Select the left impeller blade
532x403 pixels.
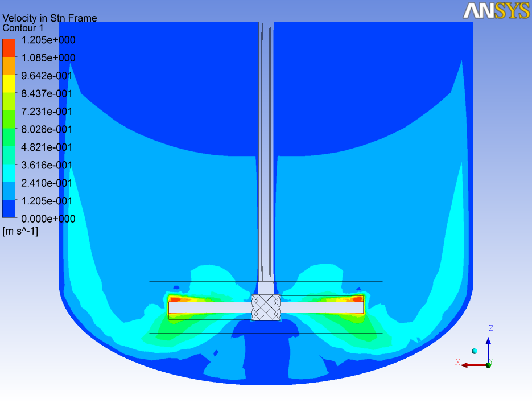pos(210,308)
